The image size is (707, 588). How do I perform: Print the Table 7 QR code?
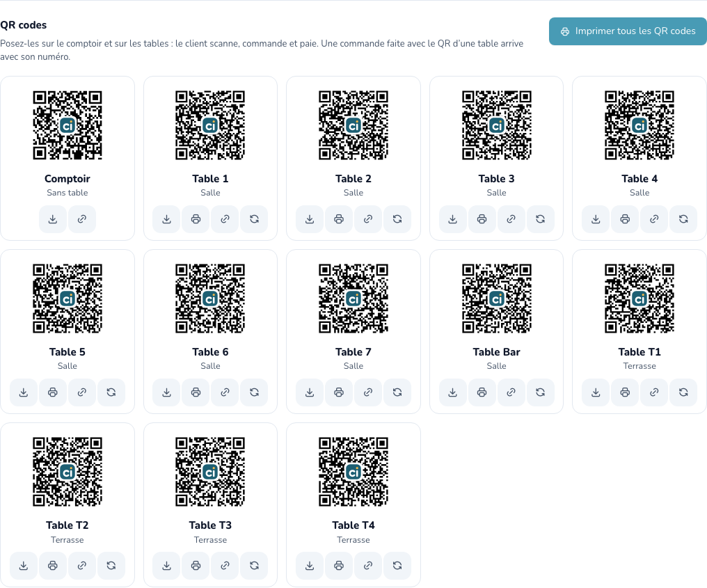pos(339,392)
